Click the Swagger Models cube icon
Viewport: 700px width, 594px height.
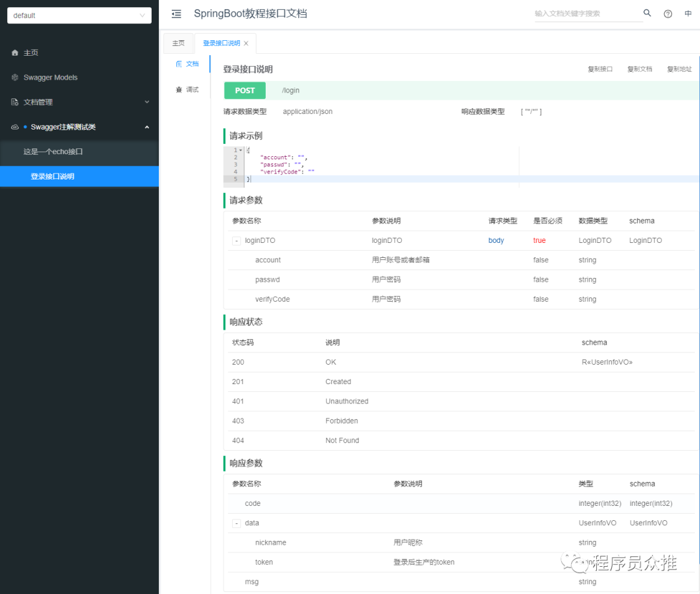click(15, 77)
